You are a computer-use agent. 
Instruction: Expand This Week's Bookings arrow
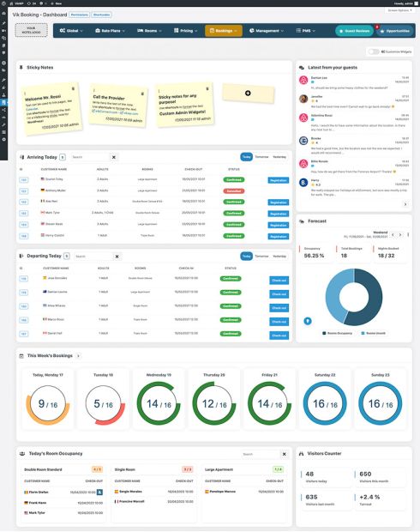(78, 356)
